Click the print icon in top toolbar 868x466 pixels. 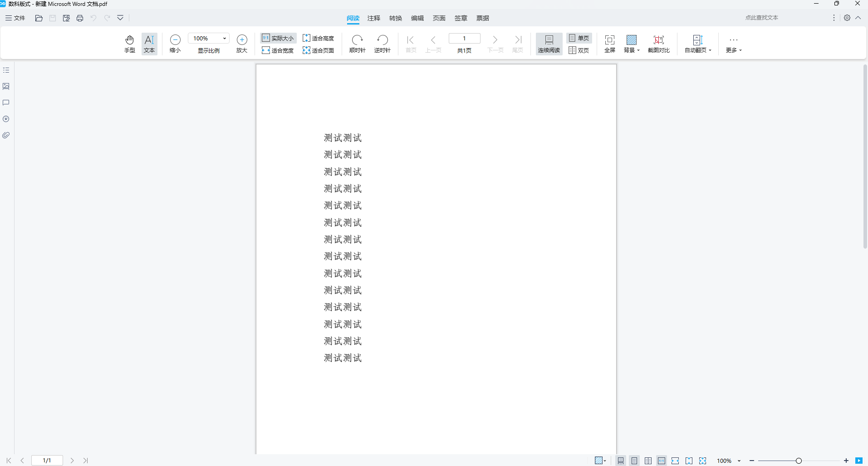(80, 18)
